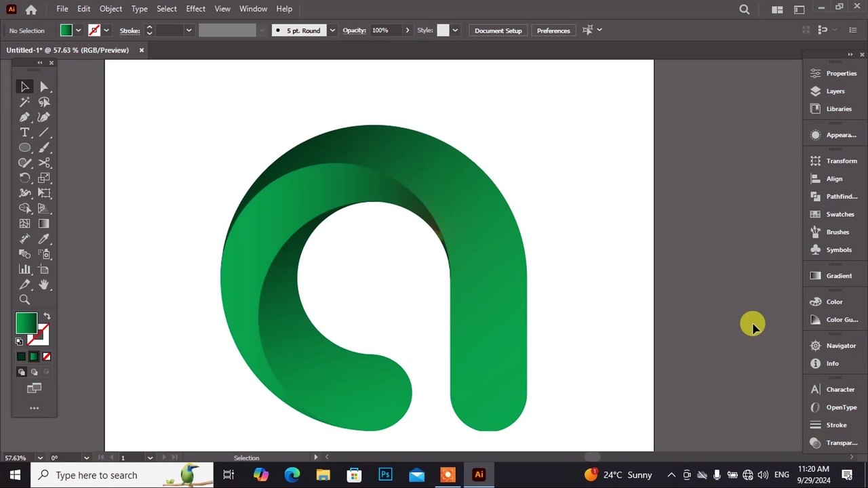Open the artboard navigation dropdown
The width and height of the screenshot is (868, 488).
click(150, 458)
